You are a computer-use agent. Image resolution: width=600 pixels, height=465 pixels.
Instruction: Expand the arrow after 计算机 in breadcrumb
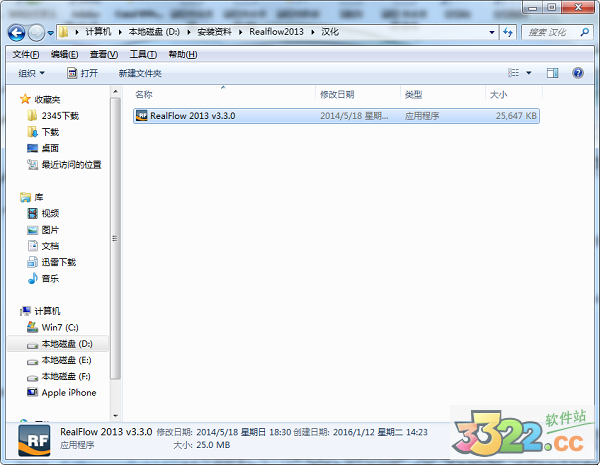120,32
